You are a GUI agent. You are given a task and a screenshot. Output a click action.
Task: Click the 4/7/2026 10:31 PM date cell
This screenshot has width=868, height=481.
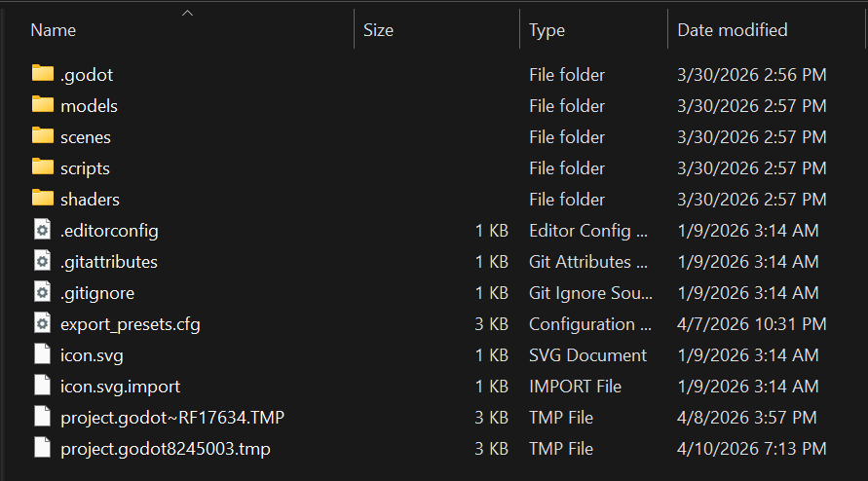point(751,324)
